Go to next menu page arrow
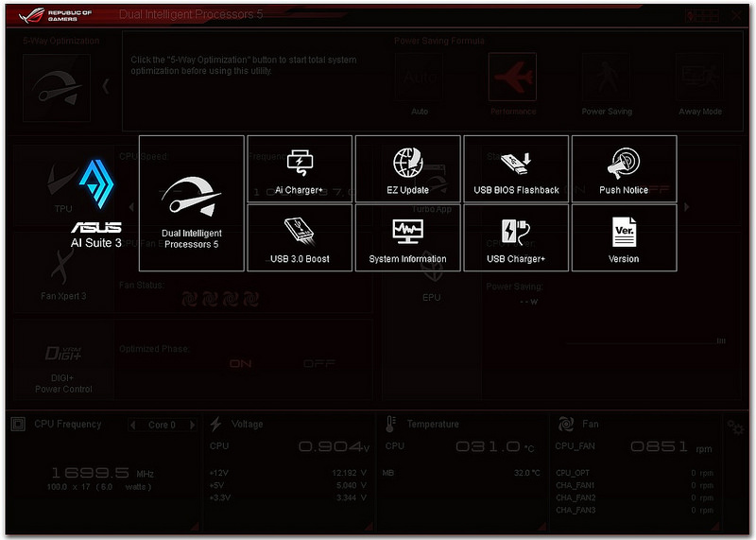 pos(687,206)
